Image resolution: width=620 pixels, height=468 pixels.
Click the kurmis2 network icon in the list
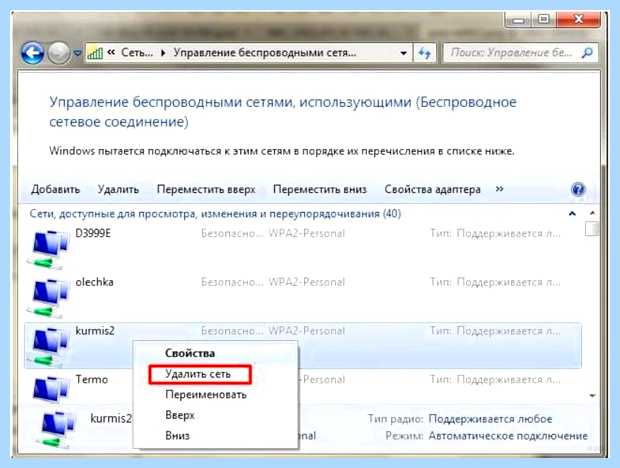[x=49, y=346]
